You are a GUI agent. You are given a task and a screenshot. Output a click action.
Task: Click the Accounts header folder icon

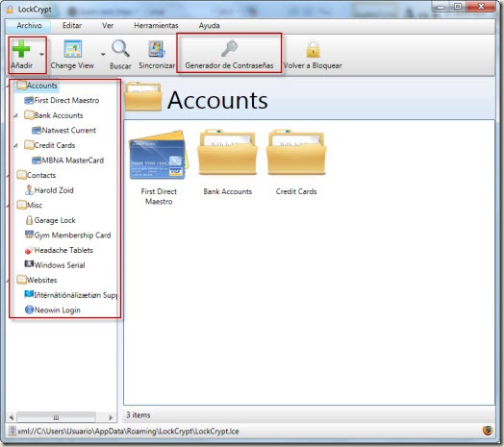point(143,96)
